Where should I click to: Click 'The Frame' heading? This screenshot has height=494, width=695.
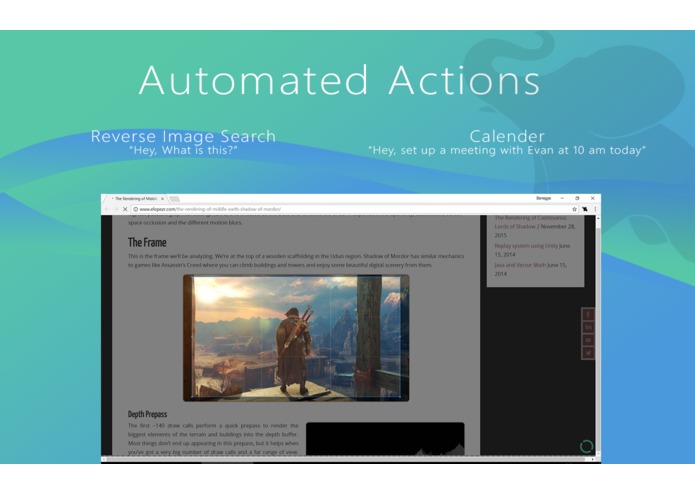(147, 242)
